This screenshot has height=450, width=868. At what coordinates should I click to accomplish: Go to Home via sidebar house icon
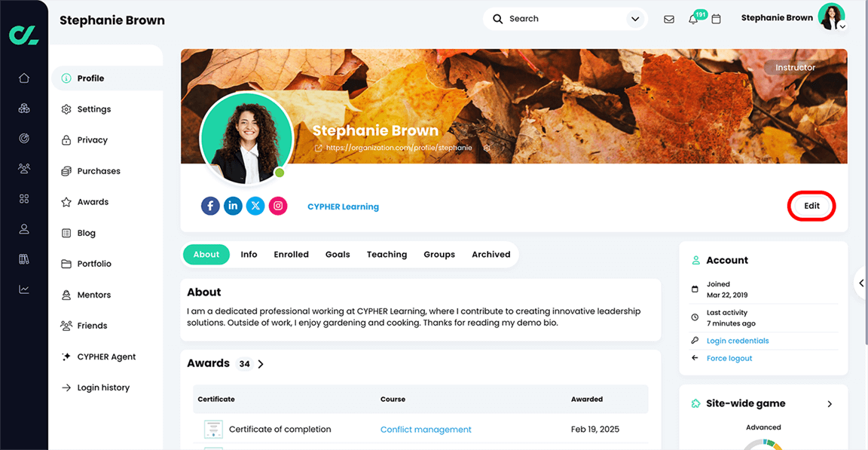24,78
